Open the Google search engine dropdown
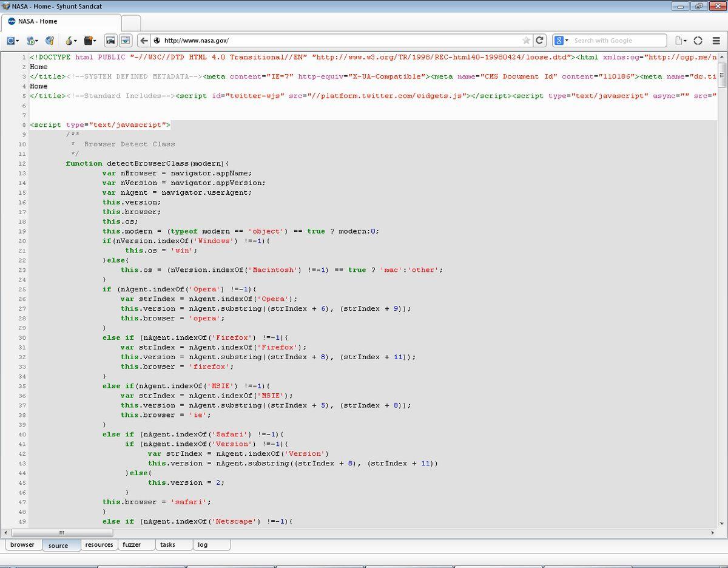 coord(561,41)
